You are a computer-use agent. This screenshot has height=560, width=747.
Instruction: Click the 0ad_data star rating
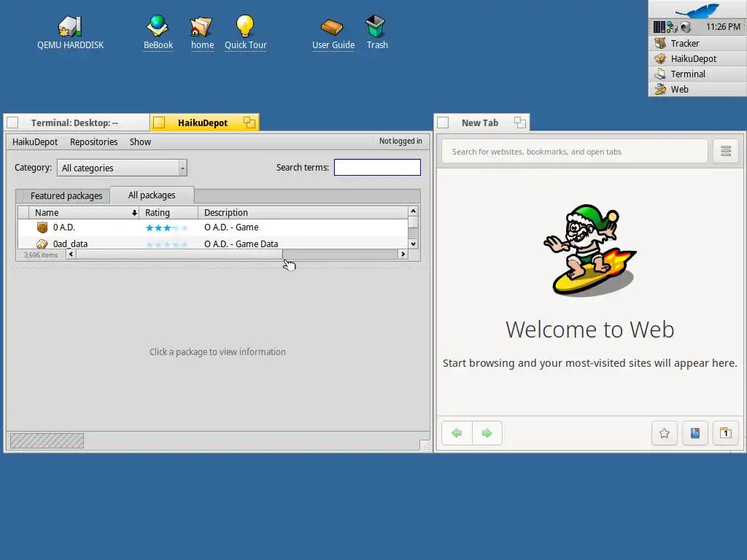tap(167, 245)
